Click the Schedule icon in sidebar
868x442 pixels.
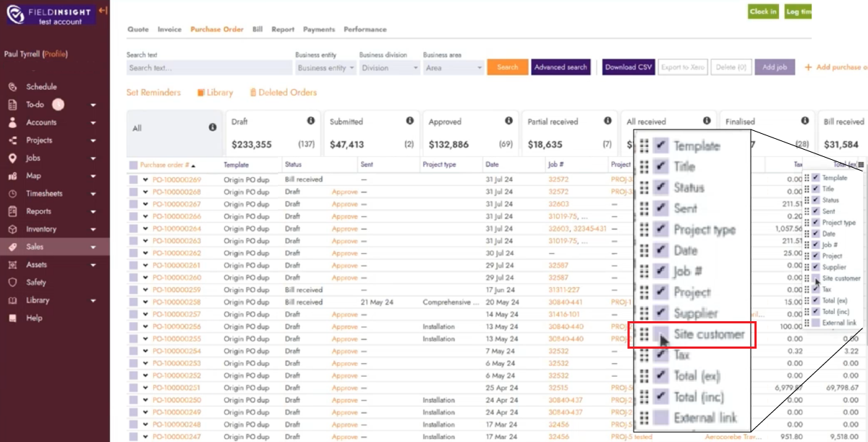[x=12, y=87]
